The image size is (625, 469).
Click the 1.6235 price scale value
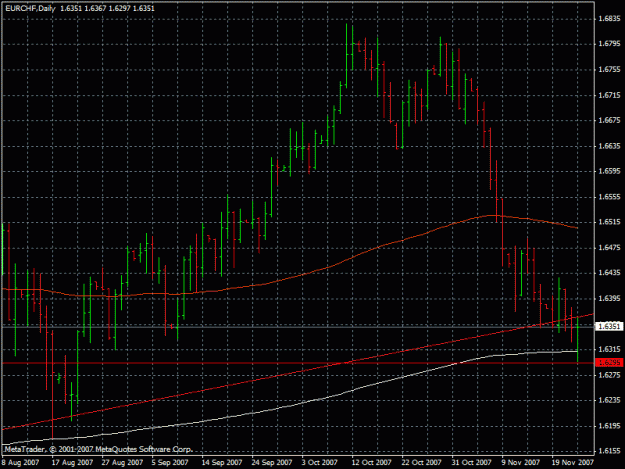coord(610,400)
